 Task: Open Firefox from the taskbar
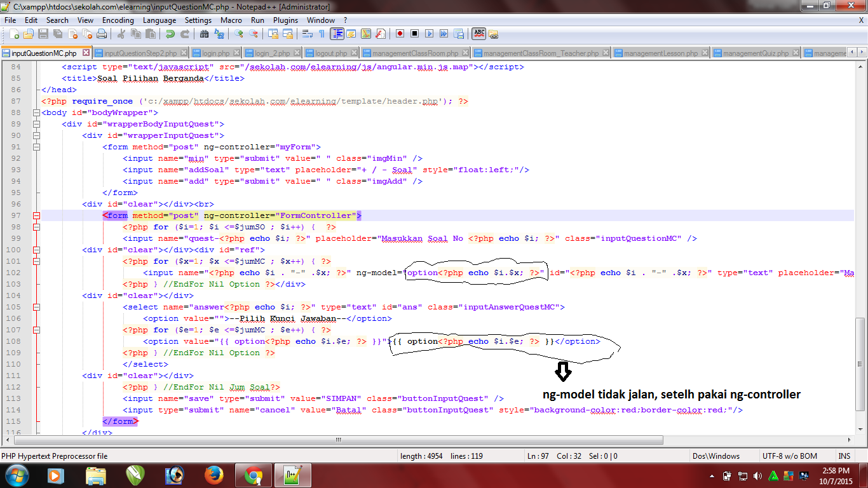214,475
